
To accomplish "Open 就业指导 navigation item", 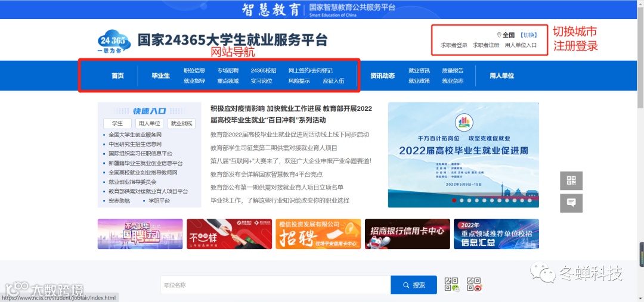I will [194, 81].
